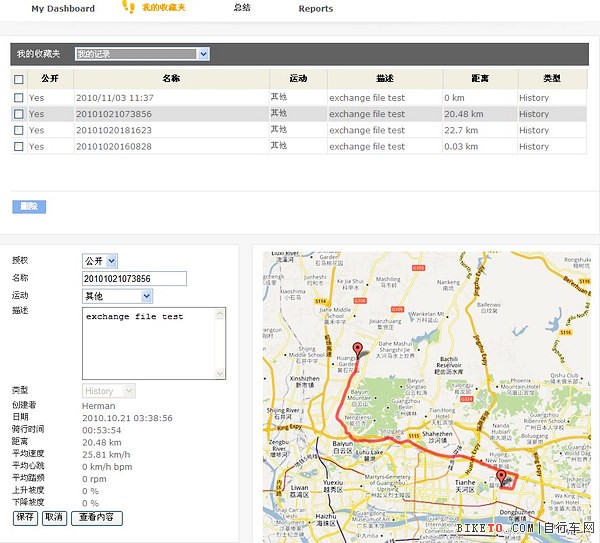600x543 pixels.
Task: Open the 运动 dropdown showing 其他
Action: [117, 296]
